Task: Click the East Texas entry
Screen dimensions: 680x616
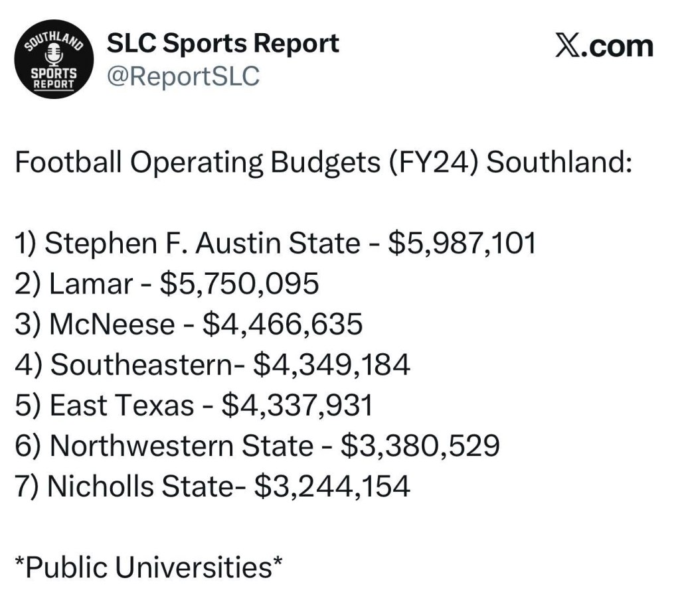Action: tap(194, 406)
